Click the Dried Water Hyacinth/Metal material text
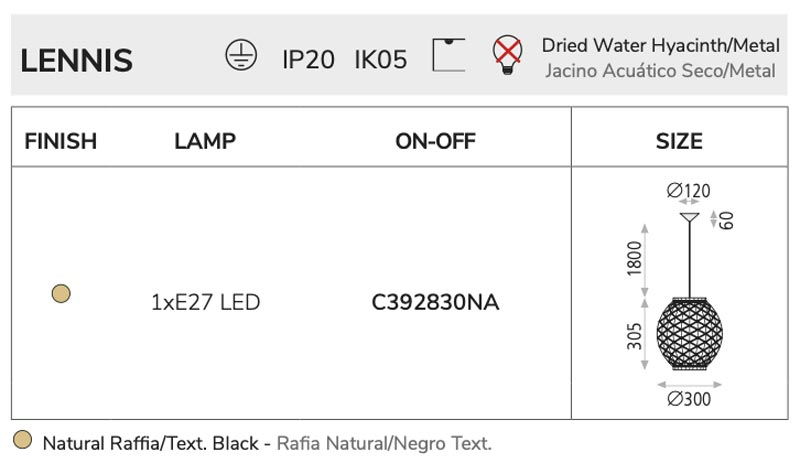 (x=661, y=45)
